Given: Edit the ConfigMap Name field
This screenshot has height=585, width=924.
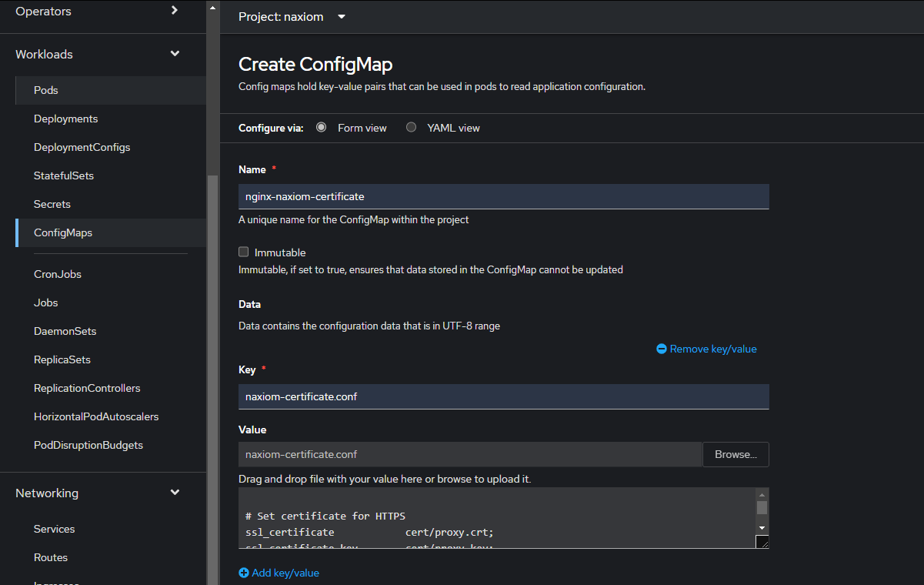Looking at the screenshot, I should click(x=504, y=196).
